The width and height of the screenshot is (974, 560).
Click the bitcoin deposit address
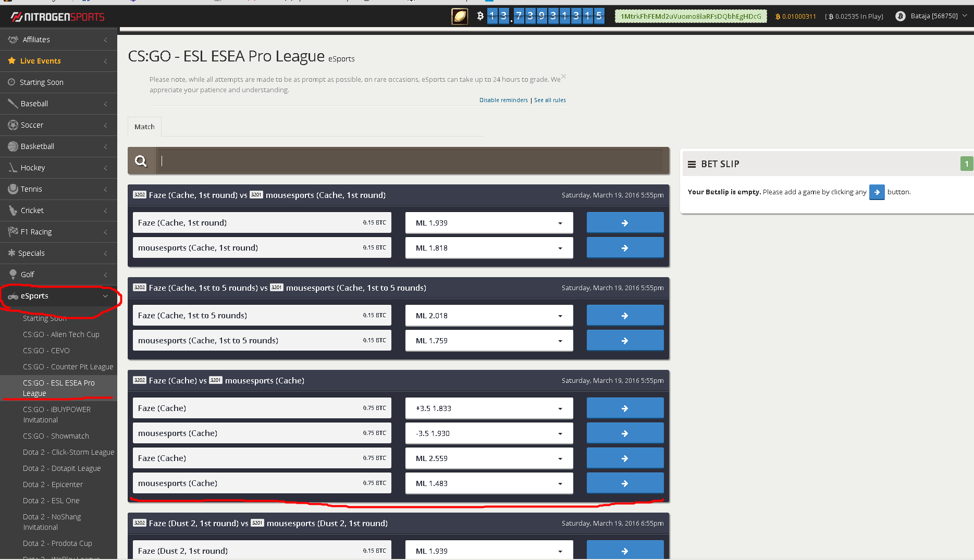coord(691,16)
